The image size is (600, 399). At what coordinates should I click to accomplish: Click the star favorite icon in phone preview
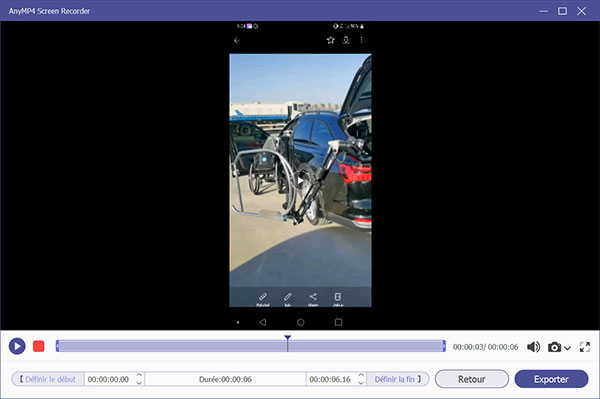331,40
